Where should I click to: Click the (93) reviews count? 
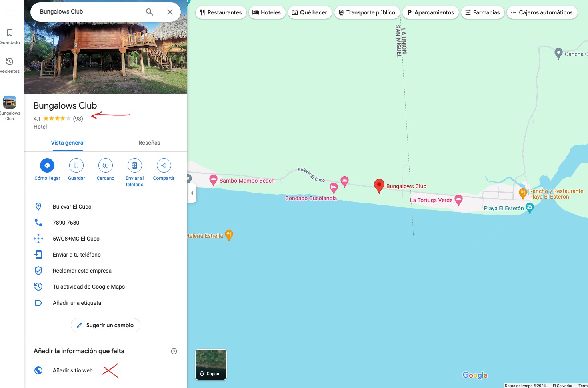[78, 119]
